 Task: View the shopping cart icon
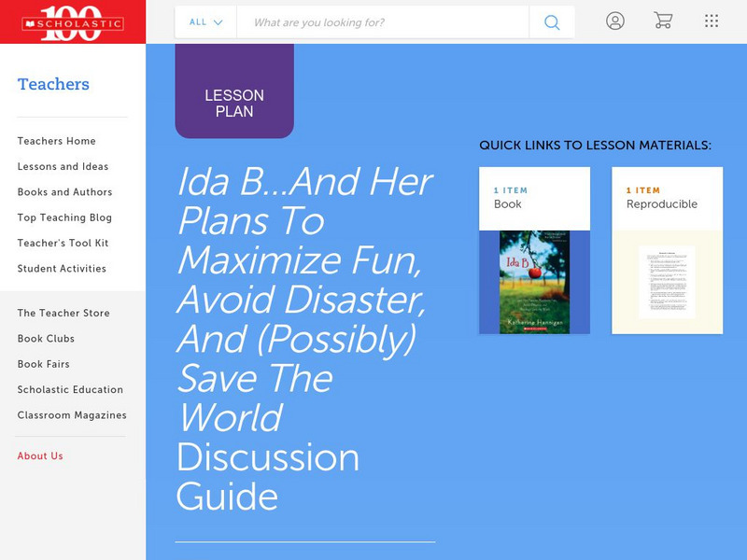pyautogui.click(x=664, y=21)
